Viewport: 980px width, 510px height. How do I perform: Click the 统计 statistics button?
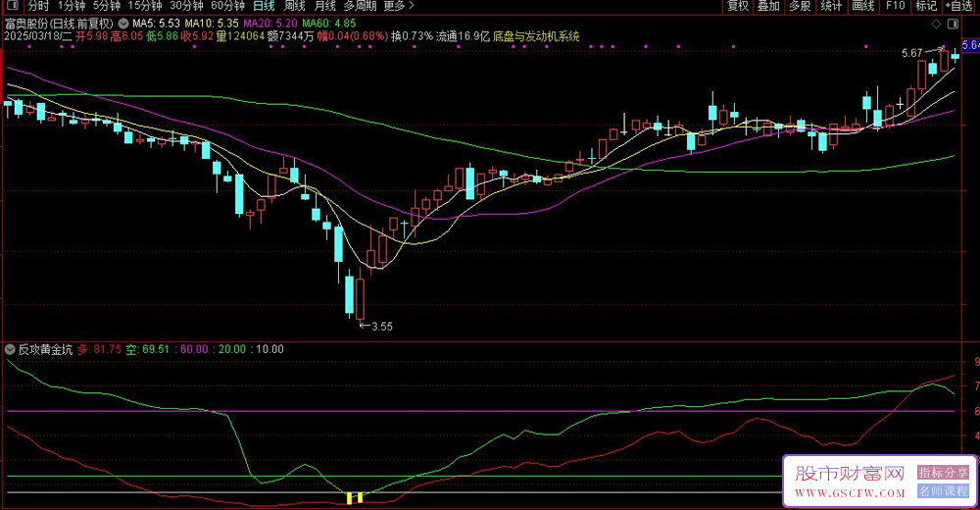click(x=831, y=6)
